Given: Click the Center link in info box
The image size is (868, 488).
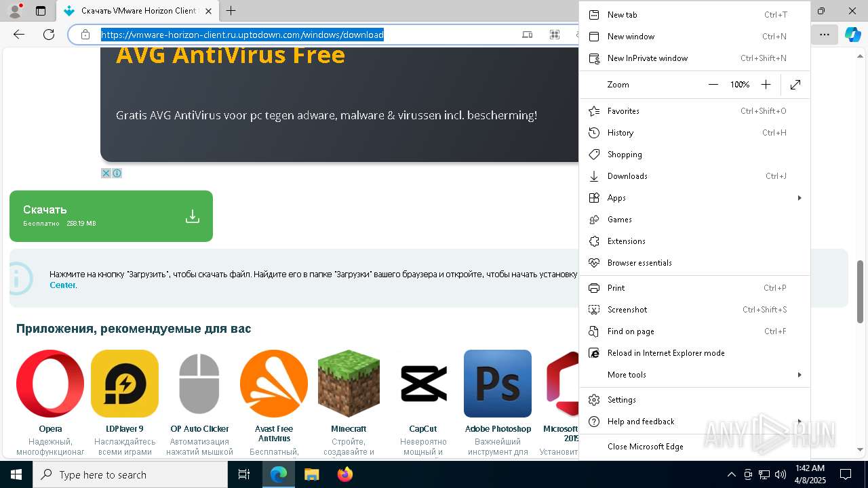Looking at the screenshot, I should 62,285.
